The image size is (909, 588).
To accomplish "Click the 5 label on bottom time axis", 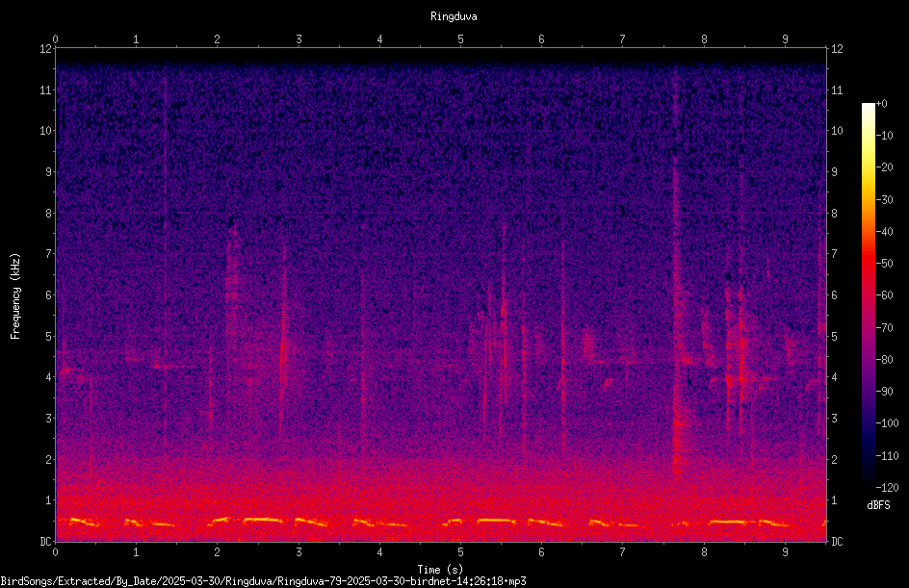I will pos(460,552).
